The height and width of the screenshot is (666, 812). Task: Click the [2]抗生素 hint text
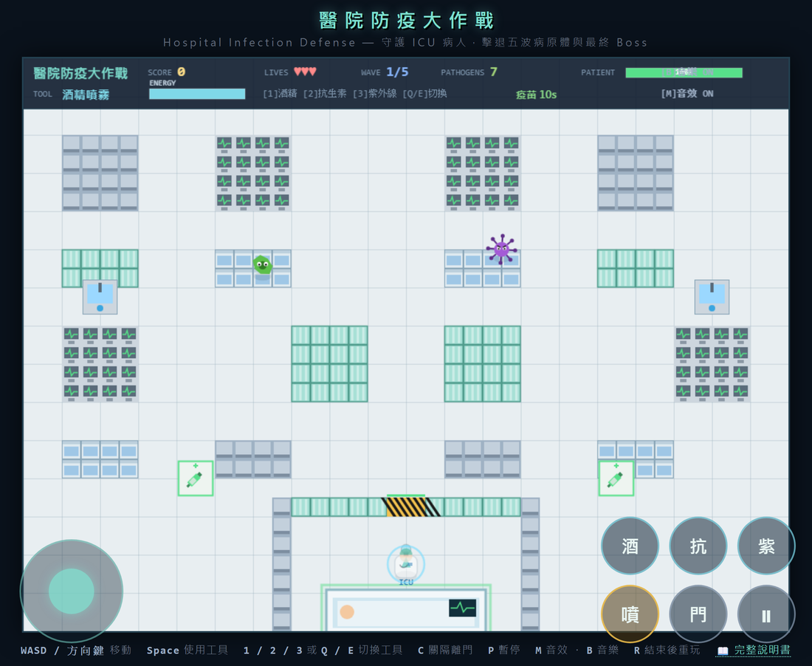[x=325, y=94]
